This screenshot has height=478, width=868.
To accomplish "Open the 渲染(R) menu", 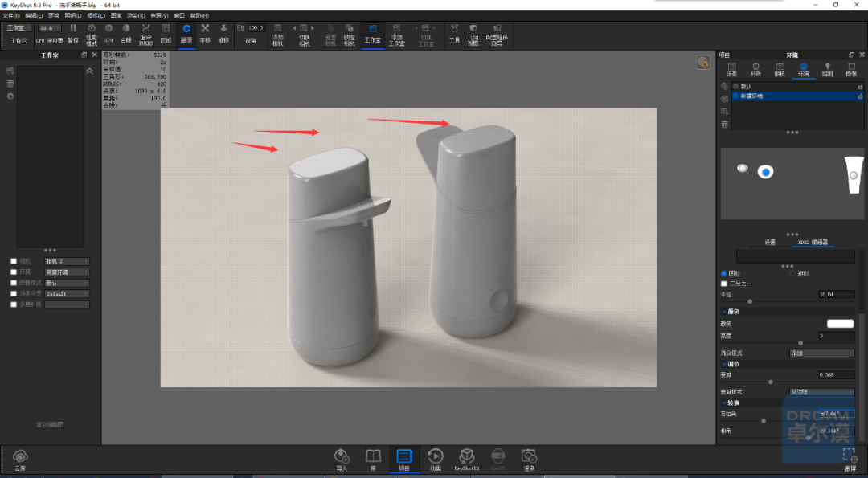I will point(136,15).
